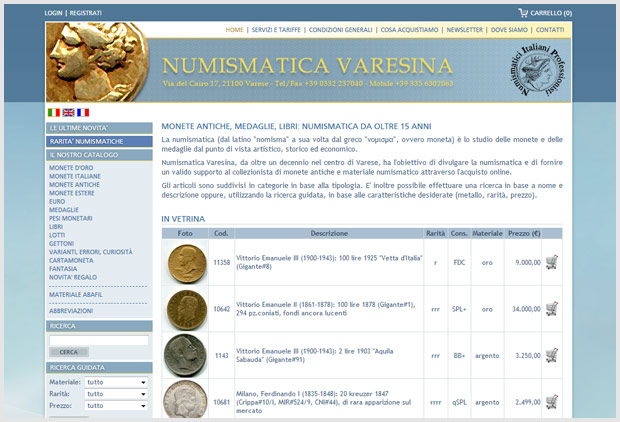Open Milano Ferdinando I 20 kreuzer description
This screenshot has height=422, width=620.
(x=323, y=402)
